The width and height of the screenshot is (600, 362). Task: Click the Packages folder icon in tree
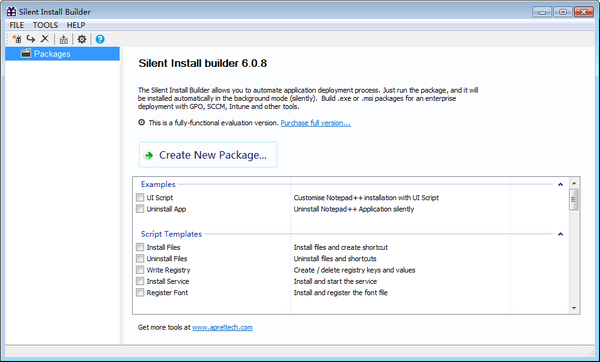tap(26, 54)
